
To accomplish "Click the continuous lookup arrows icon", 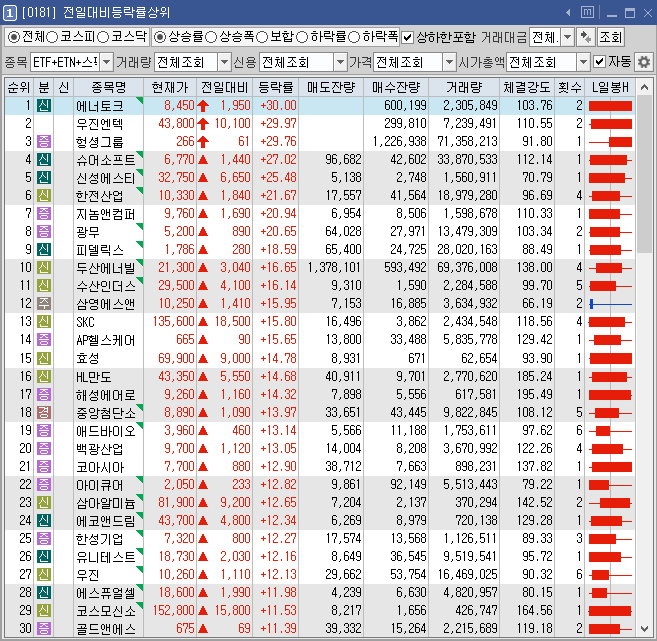I will (x=585, y=38).
